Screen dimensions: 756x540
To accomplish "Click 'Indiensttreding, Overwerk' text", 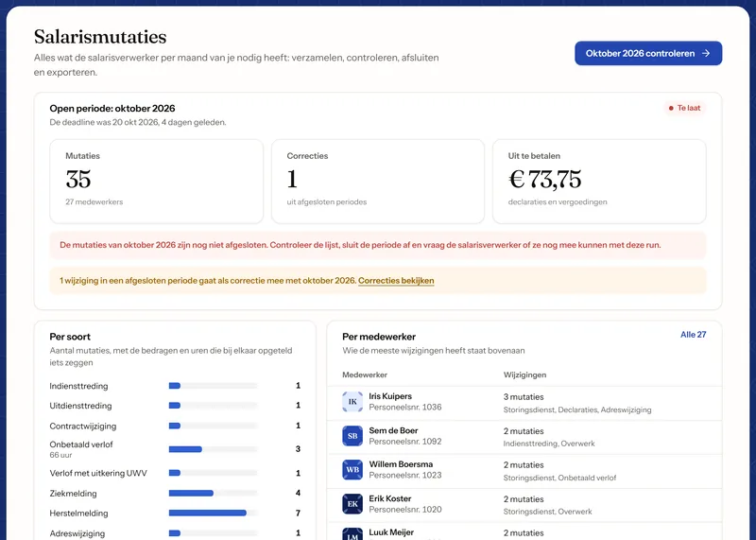I will click(x=549, y=444).
